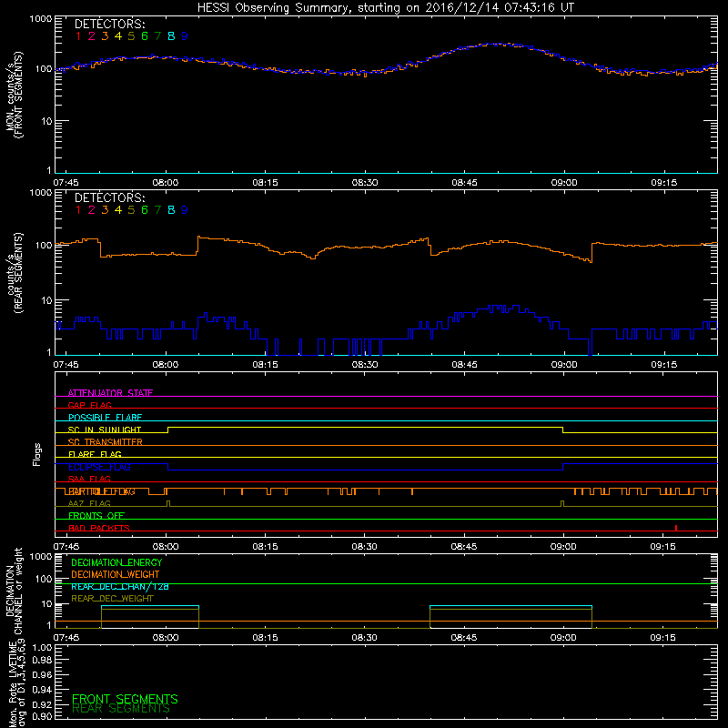Viewport: 728px width, 728px height.
Task: Click the DECIMATION_ENERGY legend label
Action: pyautogui.click(x=116, y=562)
